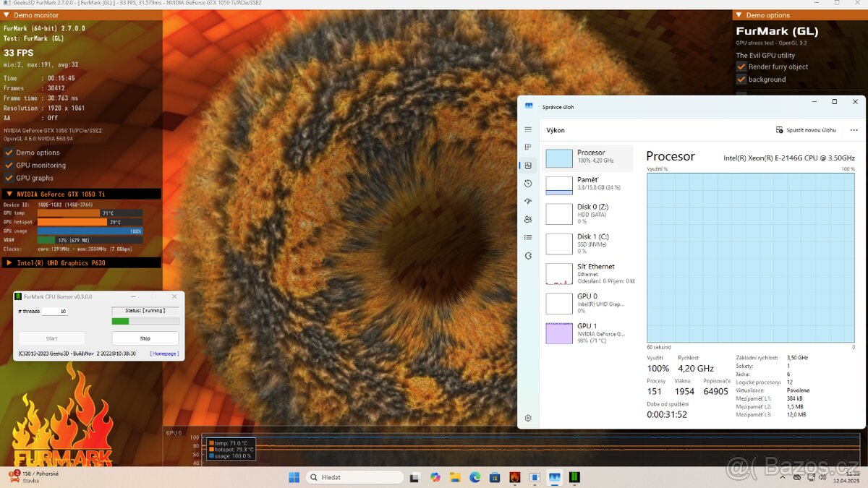Select Procesor in the performance list
The width and height of the screenshot is (868, 488).
(x=587, y=158)
